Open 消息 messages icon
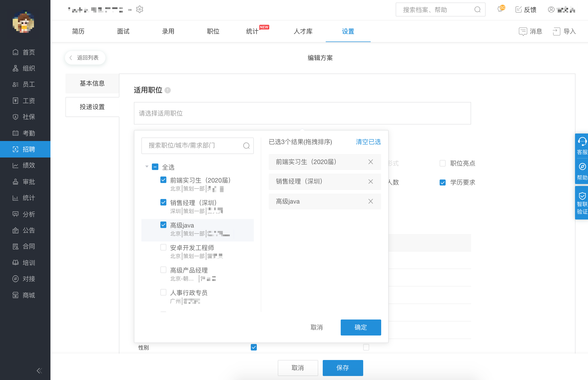Screen dimensions: 588x380 (x=523, y=31)
